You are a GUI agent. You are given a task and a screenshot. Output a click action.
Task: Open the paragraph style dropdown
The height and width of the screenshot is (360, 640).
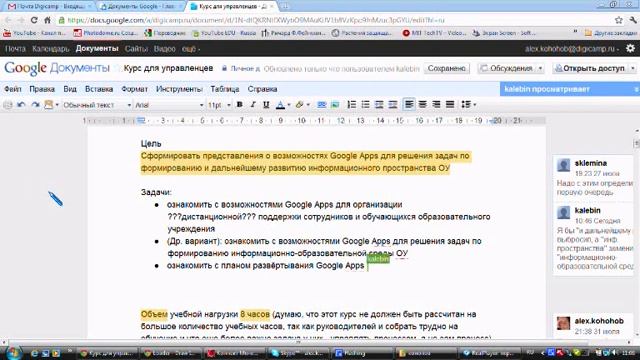click(97, 105)
